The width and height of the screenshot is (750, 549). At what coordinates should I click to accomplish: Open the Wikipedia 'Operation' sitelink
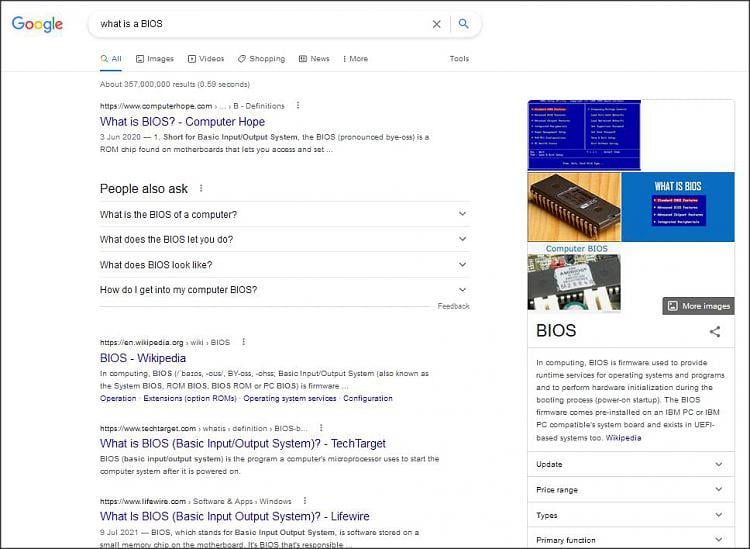[x=118, y=398]
